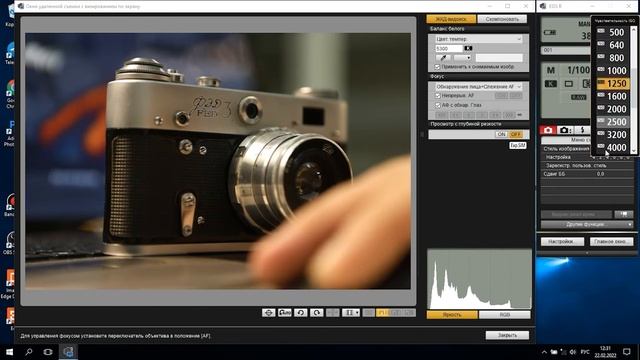This screenshot has width=640, height=360.
Task: Open the live view movie camera button
Action: (624, 214)
